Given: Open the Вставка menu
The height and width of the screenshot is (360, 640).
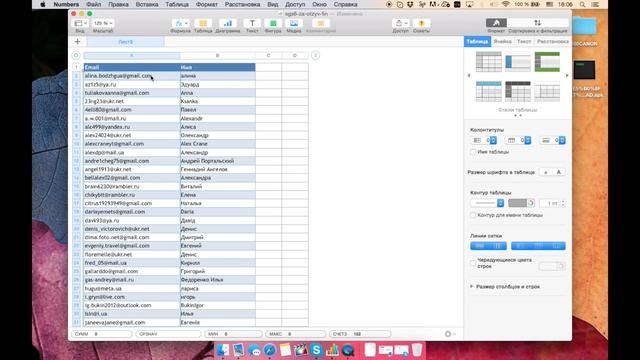Looking at the screenshot, I should (147, 4).
